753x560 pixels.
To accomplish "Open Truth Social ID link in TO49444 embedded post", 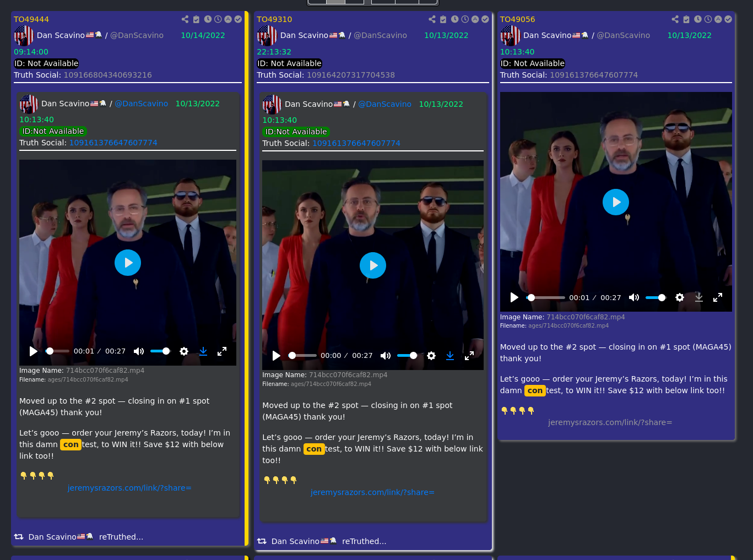I will 113,143.
